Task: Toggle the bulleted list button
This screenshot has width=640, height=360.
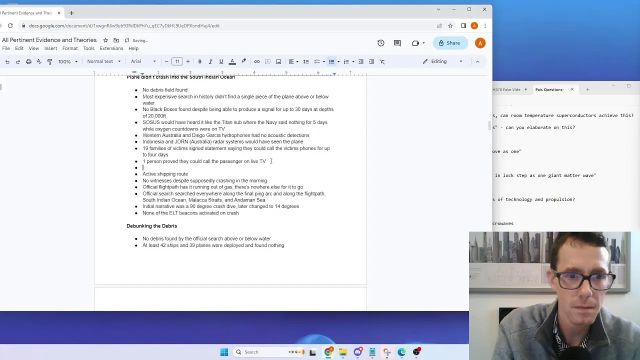Action: [331, 62]
